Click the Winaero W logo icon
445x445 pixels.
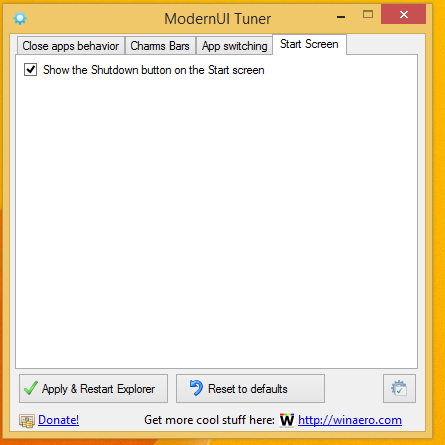[x=287, y=420]
